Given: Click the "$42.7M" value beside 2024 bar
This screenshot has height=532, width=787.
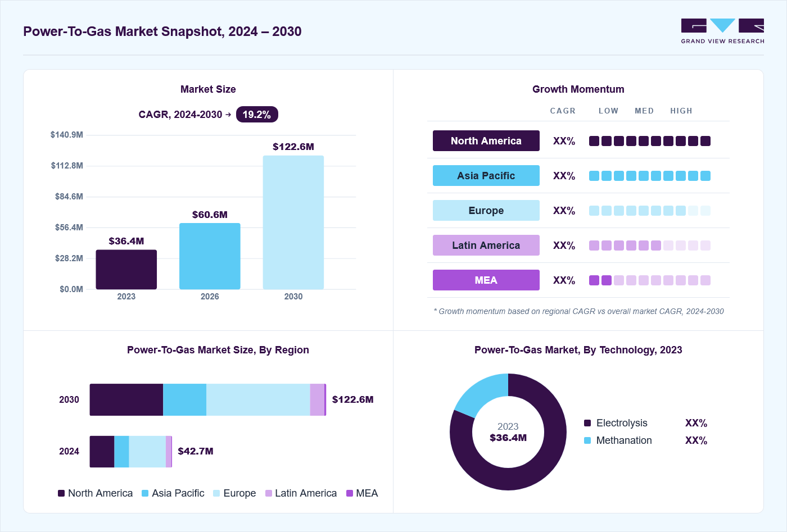Looking at the screenshot, I should click(x=196, y=451).
